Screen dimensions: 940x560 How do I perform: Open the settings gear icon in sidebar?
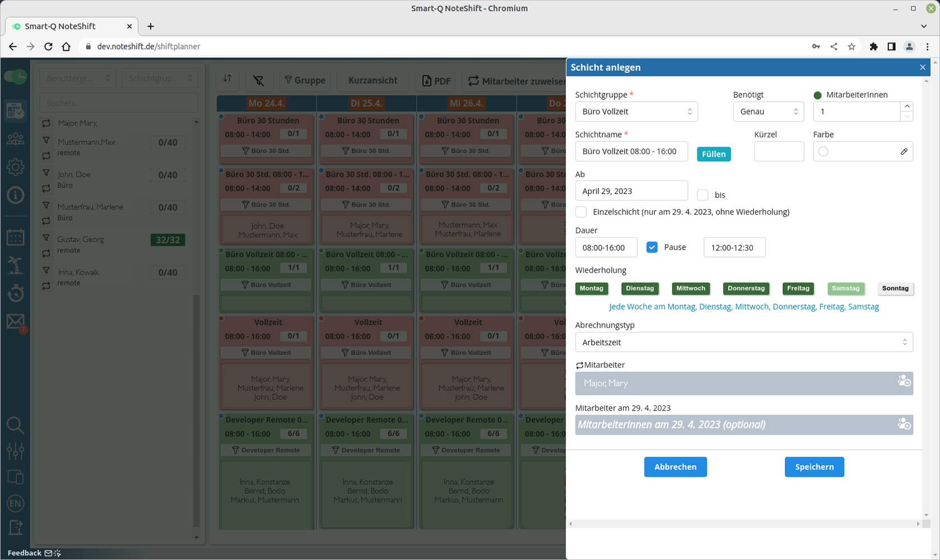(15, 167)
